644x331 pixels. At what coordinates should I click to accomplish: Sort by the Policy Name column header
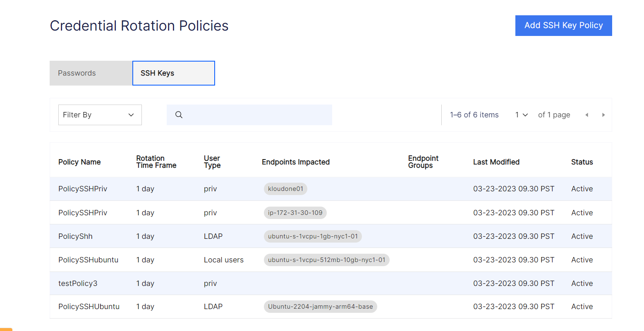tap(79, 162)
